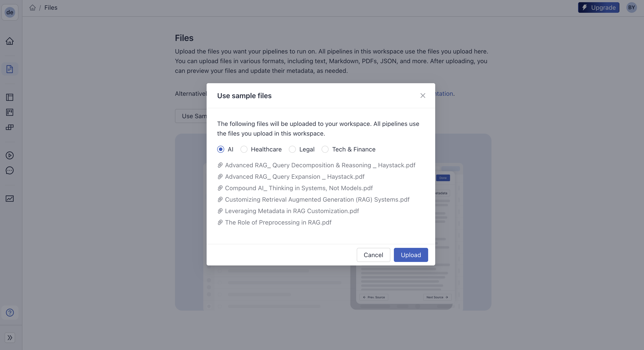This screenshot has width=644, height=350.
Task: Click the panel layout icon in sidebar
Action: (x=10, y=97)
